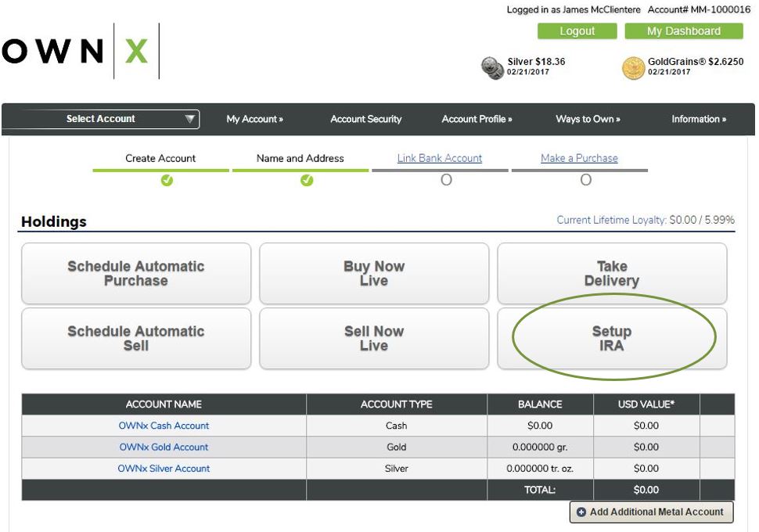Click the Name and Address step label
The width and height of the screenshot is (759, 532).
coord(300,158)
